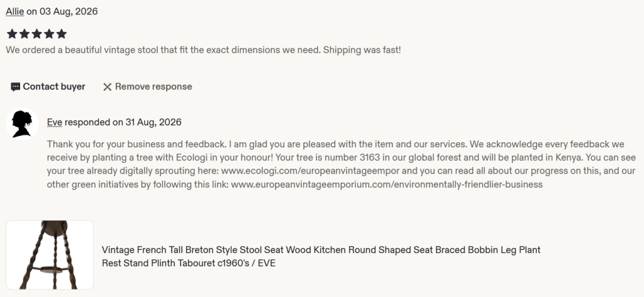
Task: Open the vintage stool product thumbnail
Action: 50,255
